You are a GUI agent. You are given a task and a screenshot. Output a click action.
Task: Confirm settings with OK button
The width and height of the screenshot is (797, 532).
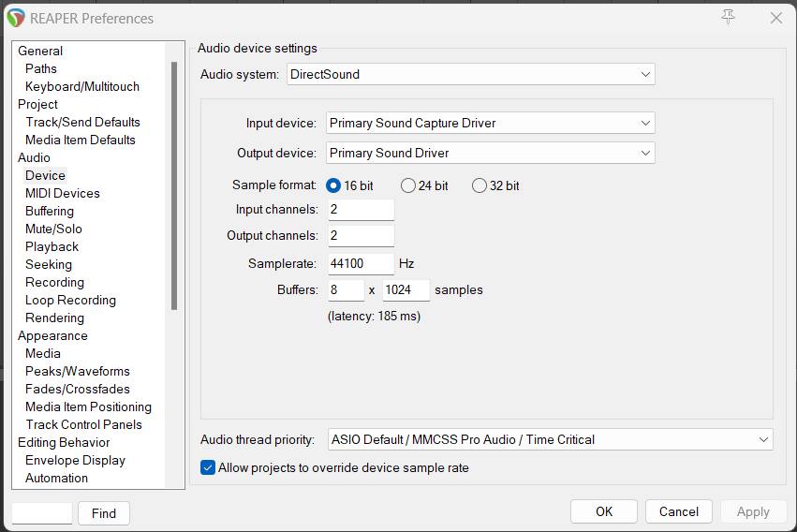(604, 511)
